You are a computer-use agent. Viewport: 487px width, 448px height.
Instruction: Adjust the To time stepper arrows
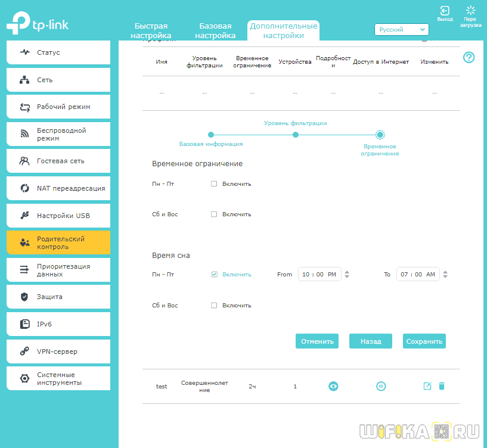[445, 275]
